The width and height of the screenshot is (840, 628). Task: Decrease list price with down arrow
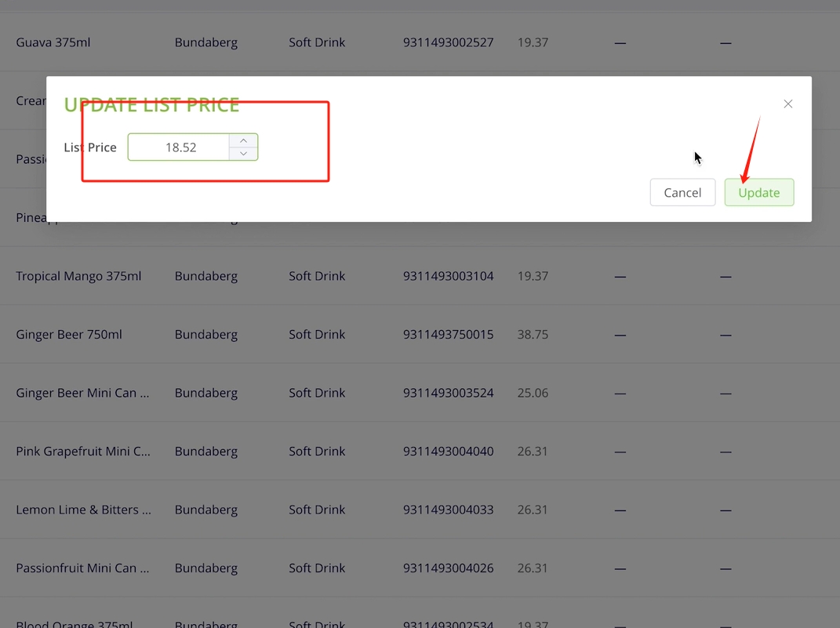(x=243, y=154)
